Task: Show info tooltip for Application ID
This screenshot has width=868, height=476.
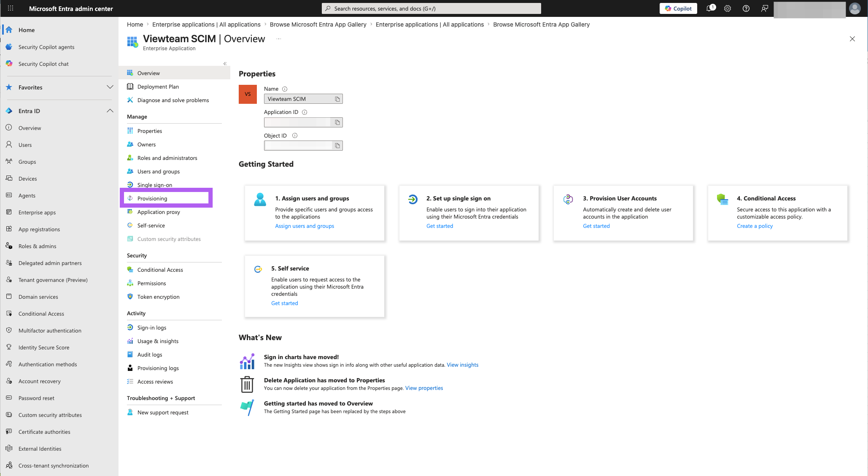Action: pos(305,112)
